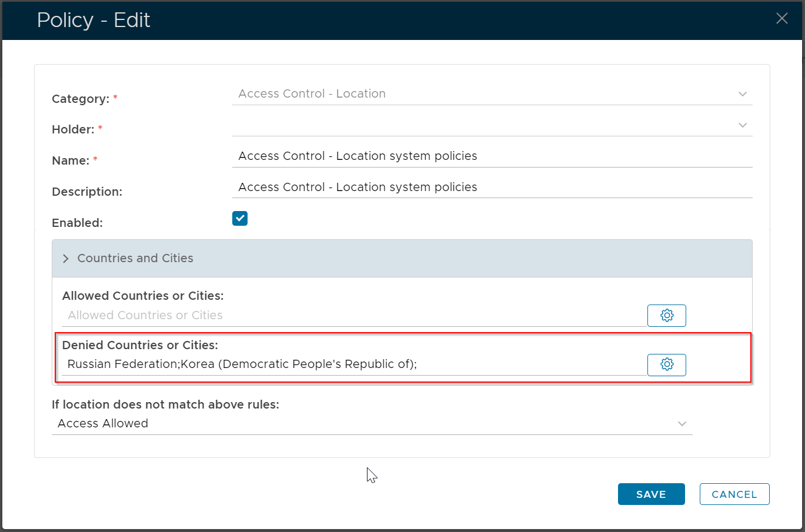The width and height of the screenshot is (805, 532).
Task: Focus the Allowed Countries or Cities field
Action: pos(353,316)
